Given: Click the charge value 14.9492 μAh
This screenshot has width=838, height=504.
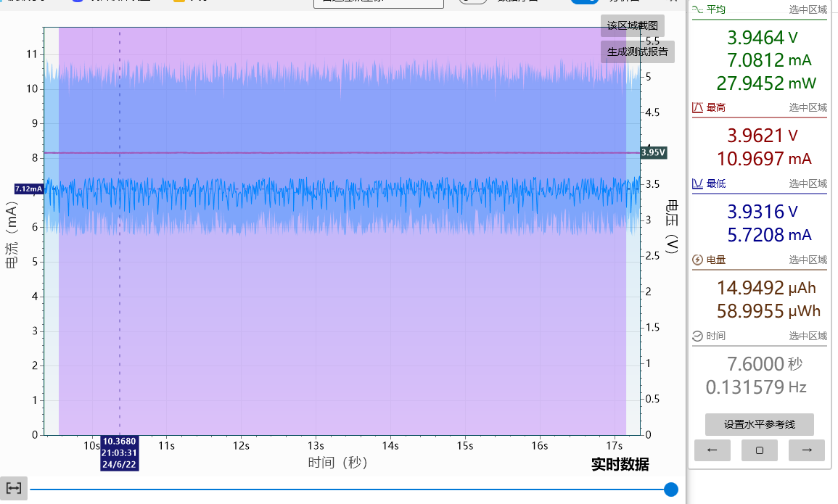Looking at the screenshot, I should [766, 289].
